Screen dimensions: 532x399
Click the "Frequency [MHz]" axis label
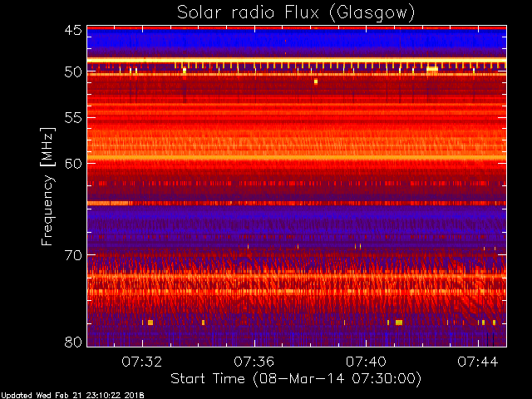click(47, 186)
